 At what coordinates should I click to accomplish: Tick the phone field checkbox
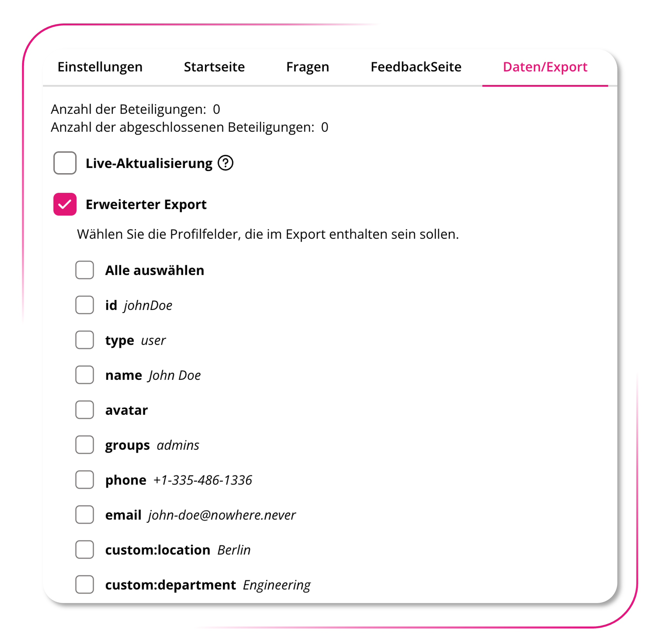pos(84,480)
